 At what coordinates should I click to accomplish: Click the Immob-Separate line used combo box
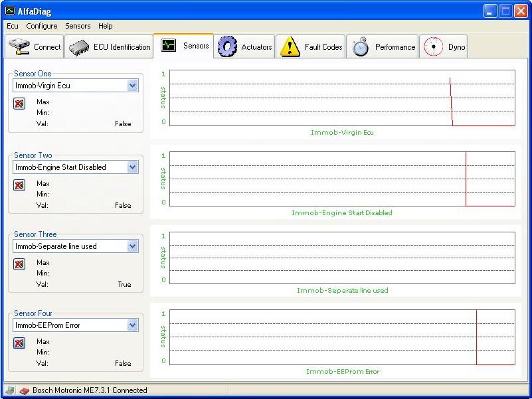pos(76,246)
